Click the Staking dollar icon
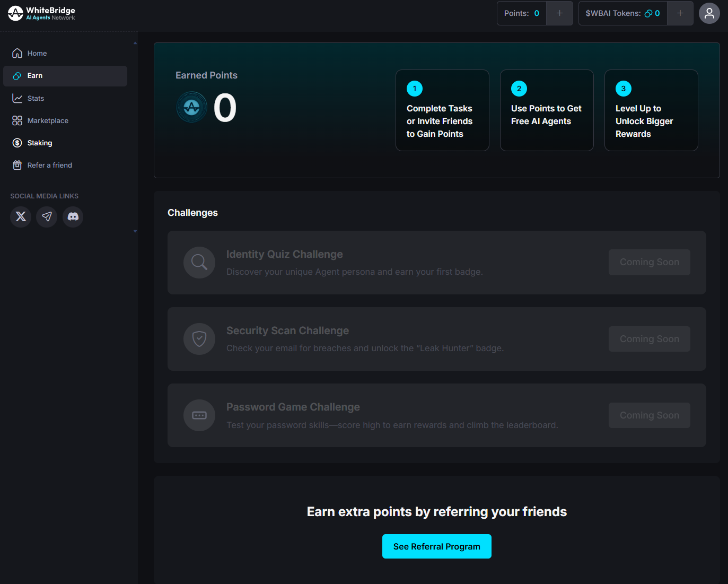Viewport: 728px width, 584px height. (x=17, y=143)
